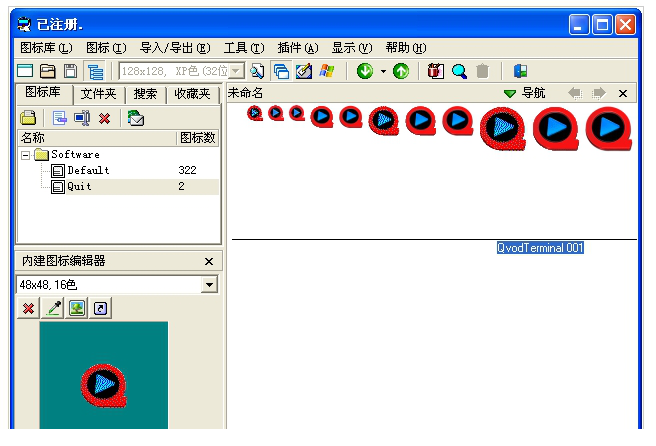The width and height of the screenshot is (656, 446).
Task: Click the green up arrow export icon
Action: click(401, 71)
